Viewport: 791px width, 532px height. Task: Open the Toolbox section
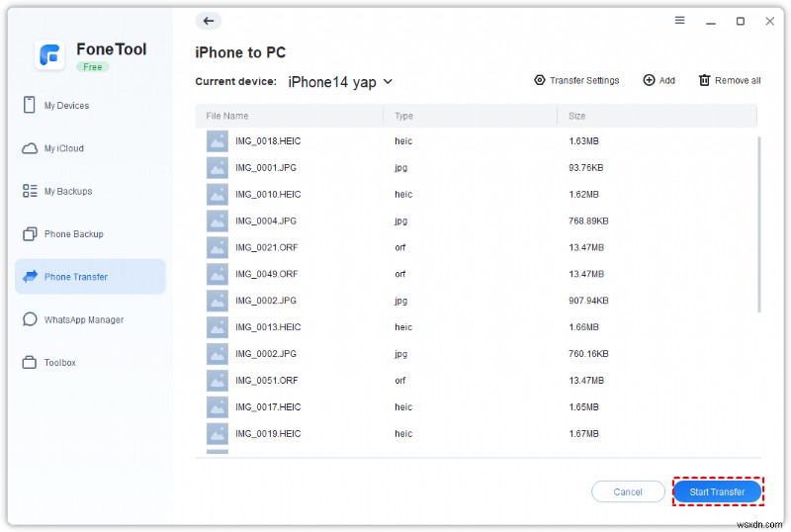click(x=90, y=362)
